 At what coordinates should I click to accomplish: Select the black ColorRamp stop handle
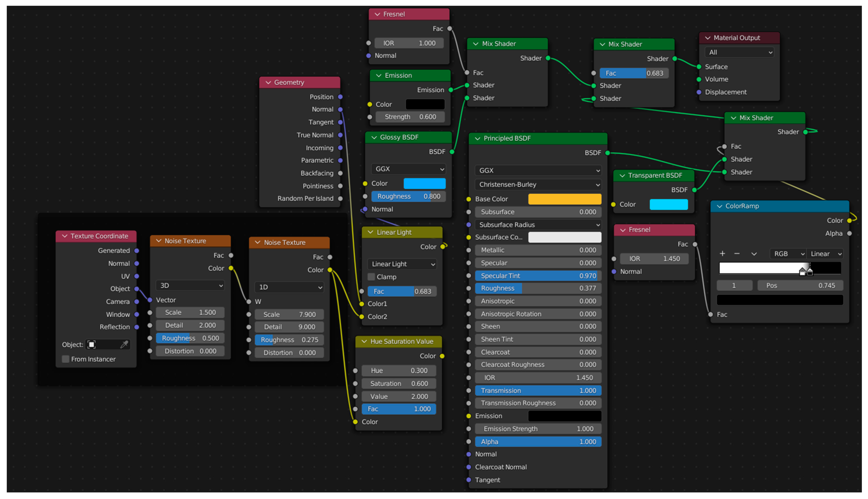tap(810, 272)
